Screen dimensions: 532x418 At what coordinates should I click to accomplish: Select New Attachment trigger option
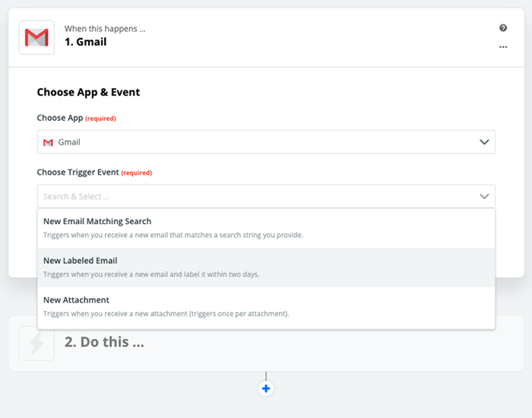pos(266,307)
